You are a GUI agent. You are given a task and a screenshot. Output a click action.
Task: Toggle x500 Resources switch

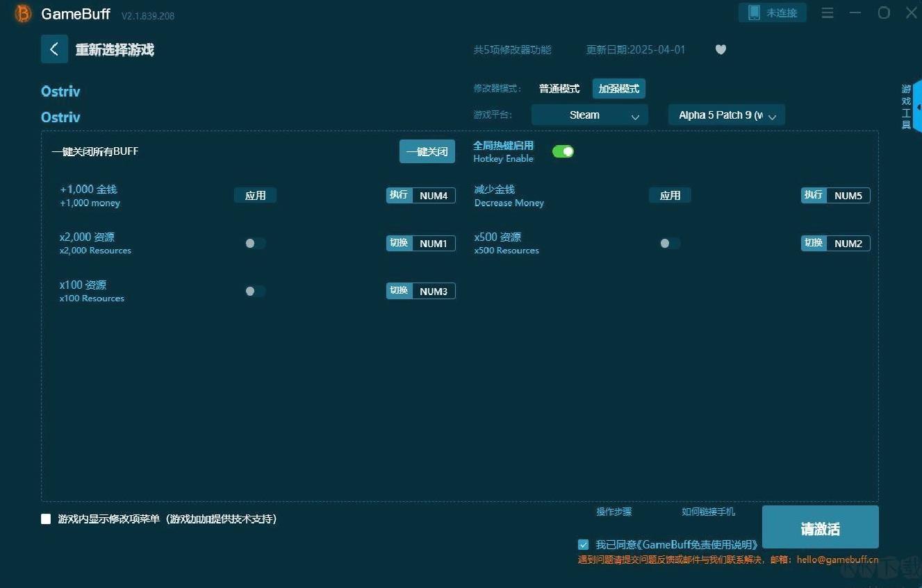tap(670, 243)
